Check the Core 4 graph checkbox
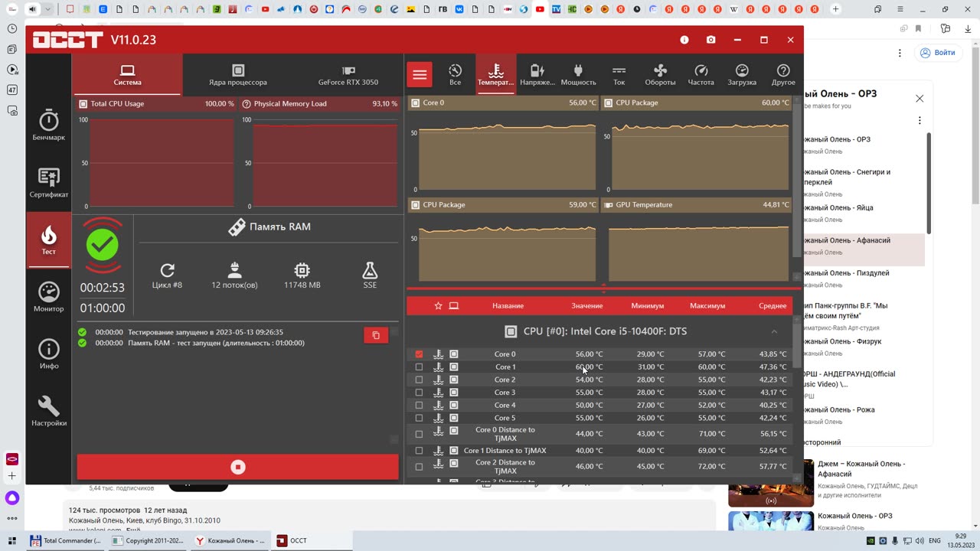The image size is (980, 551). 419,406
